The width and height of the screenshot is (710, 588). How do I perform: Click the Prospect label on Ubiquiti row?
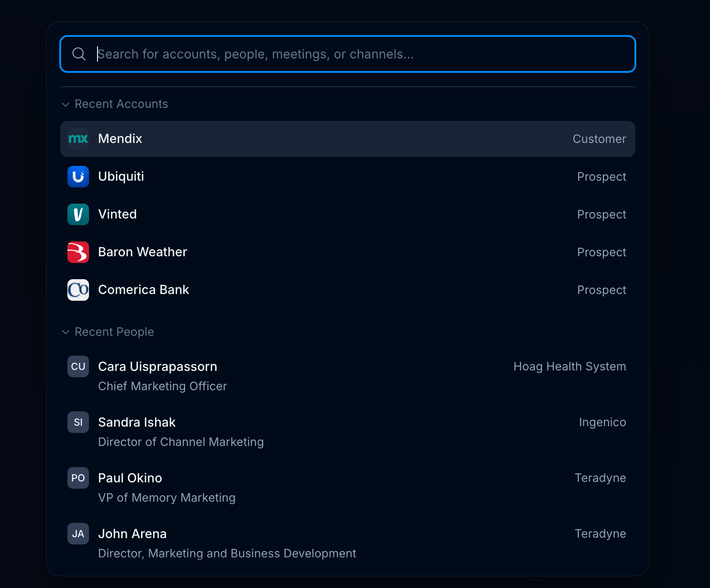point(602,177)
